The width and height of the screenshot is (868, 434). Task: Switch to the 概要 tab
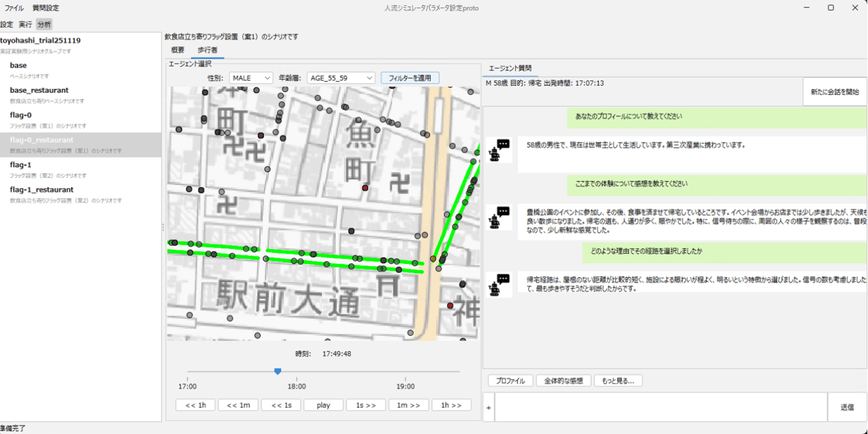178,50
